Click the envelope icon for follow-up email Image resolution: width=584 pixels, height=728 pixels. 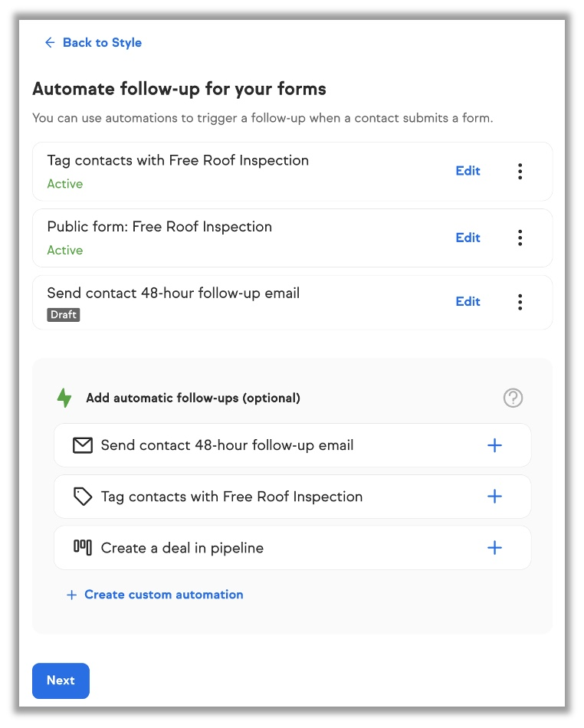coord(82,445)
